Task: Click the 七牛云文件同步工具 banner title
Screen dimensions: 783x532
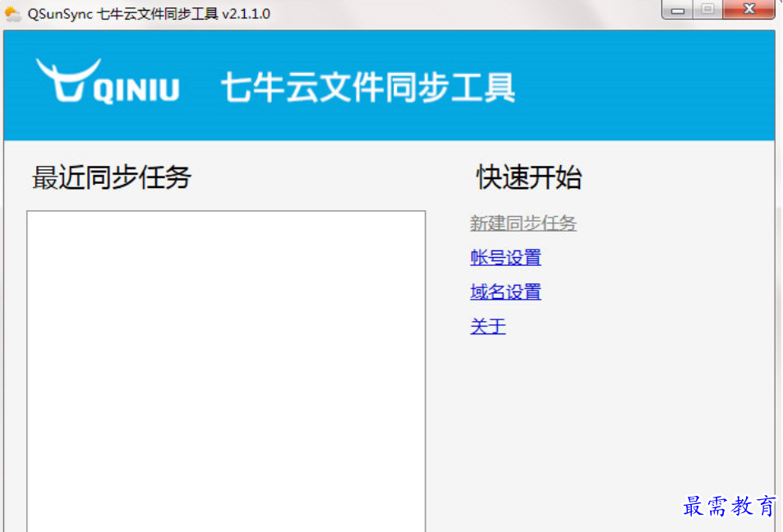Action: tap(368, 87)
